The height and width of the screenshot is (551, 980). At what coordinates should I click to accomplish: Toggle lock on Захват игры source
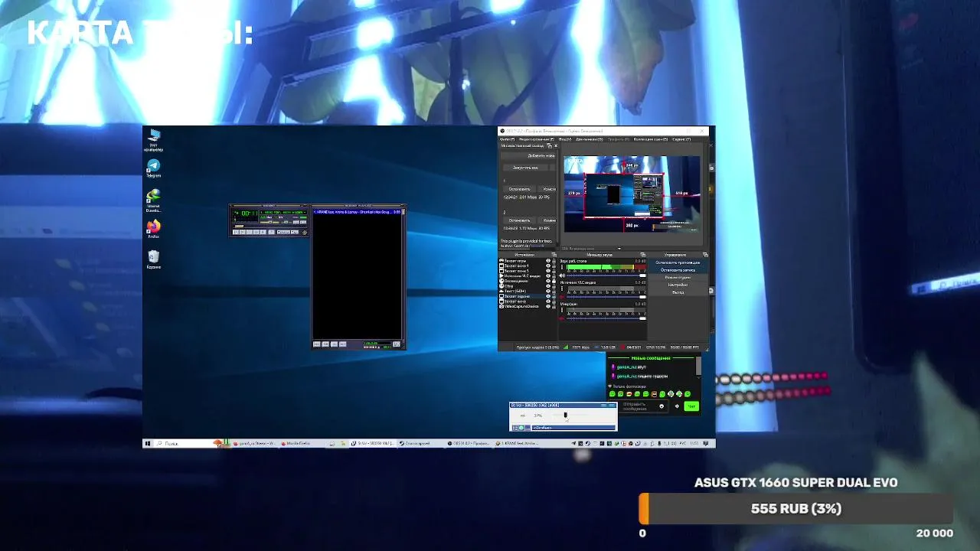click(554, 261)
